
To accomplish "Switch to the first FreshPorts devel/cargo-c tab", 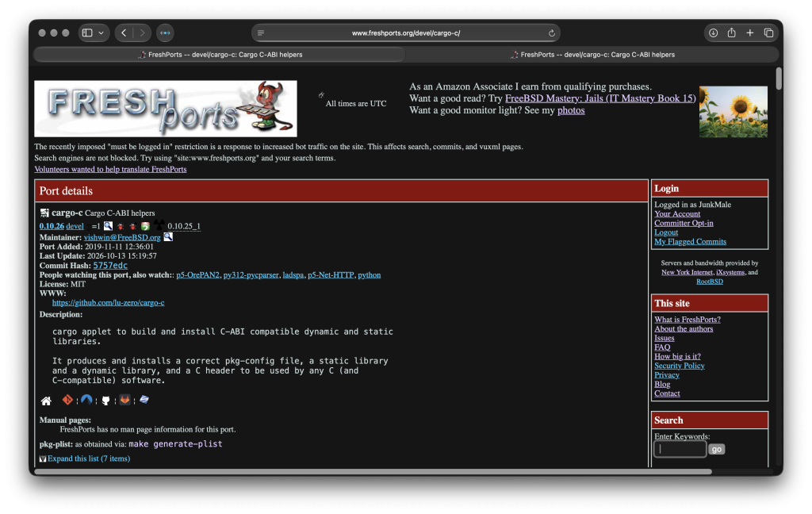I will (x=220, y=55).
